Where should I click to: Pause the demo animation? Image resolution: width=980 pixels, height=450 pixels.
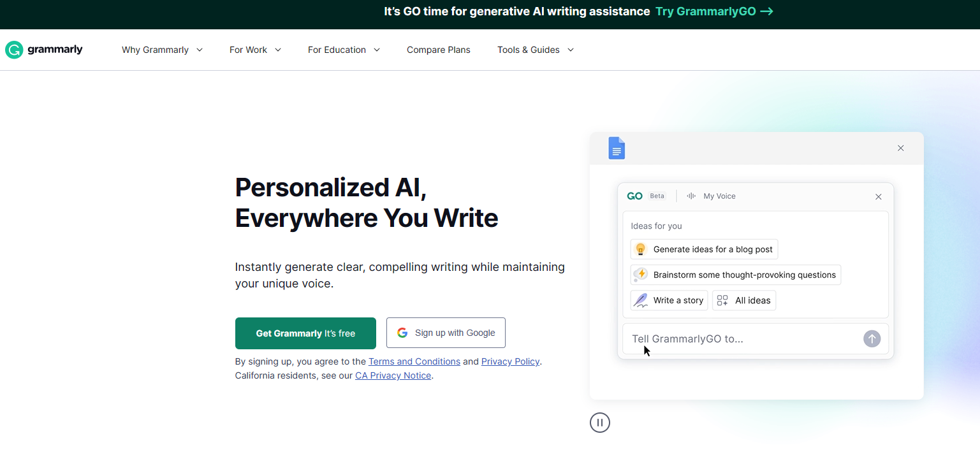coord(600,422)
